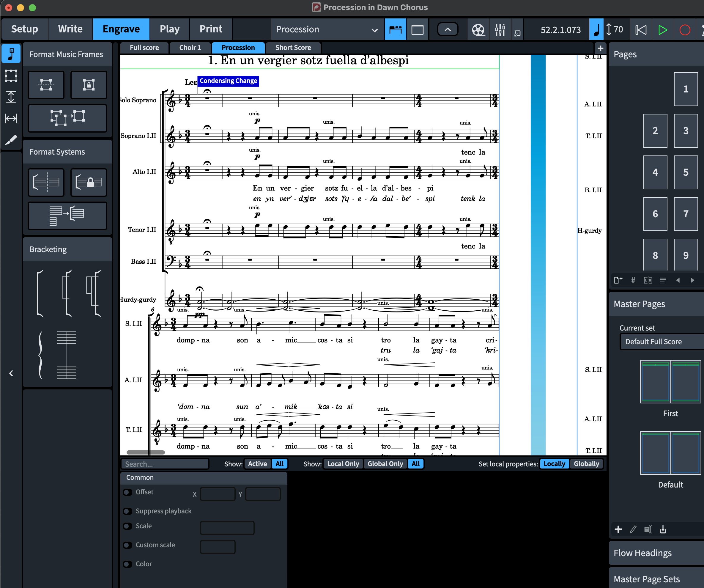Turn on the Color property
The width and height of the screenshot is (704, 588).
(x=128, y=564)
